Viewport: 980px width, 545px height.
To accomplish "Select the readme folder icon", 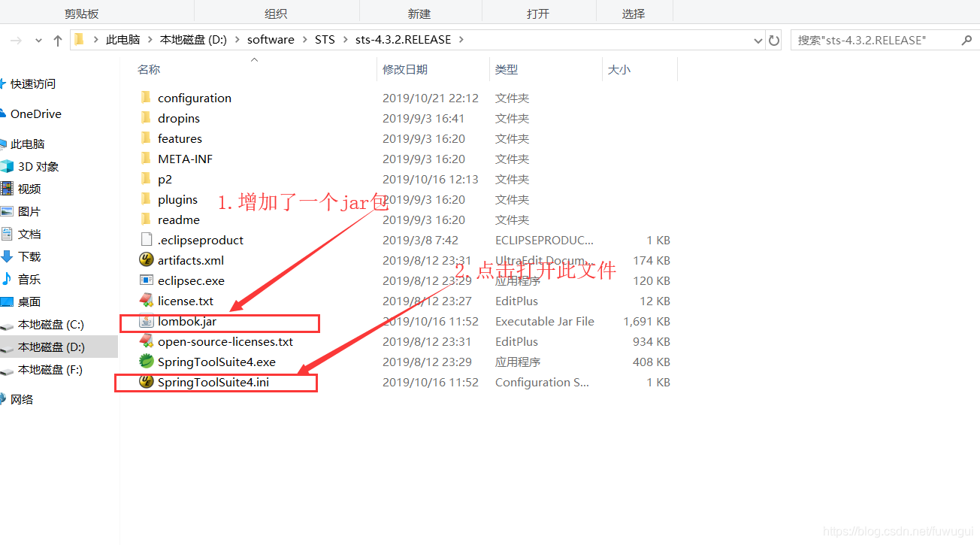I will tap(146, 220).
